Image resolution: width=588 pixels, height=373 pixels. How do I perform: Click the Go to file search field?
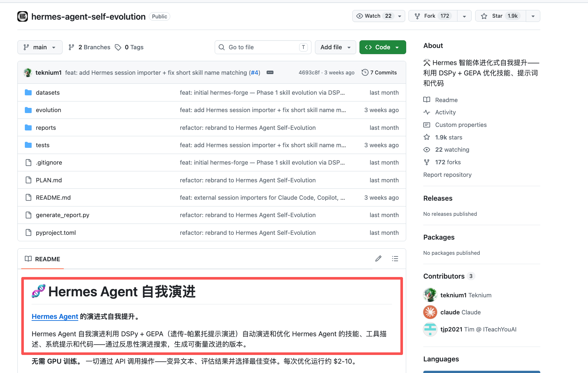click(x=263, y=47)
